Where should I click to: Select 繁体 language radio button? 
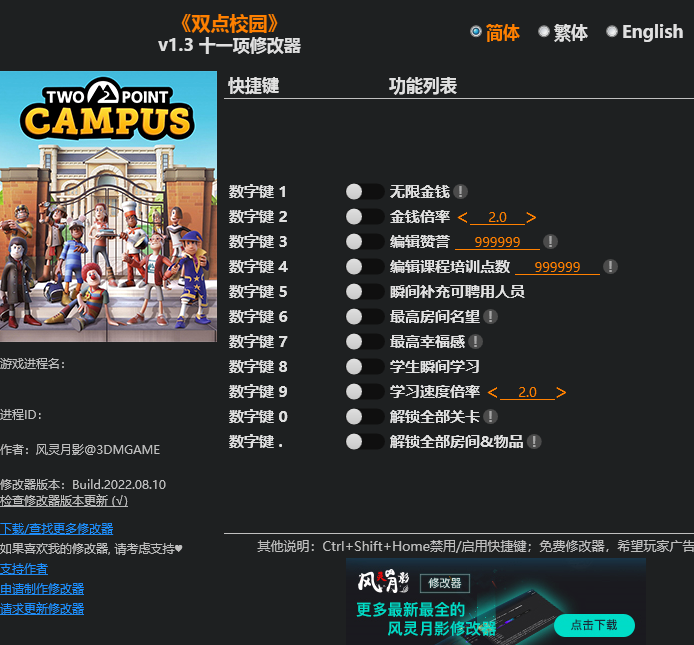544,31
